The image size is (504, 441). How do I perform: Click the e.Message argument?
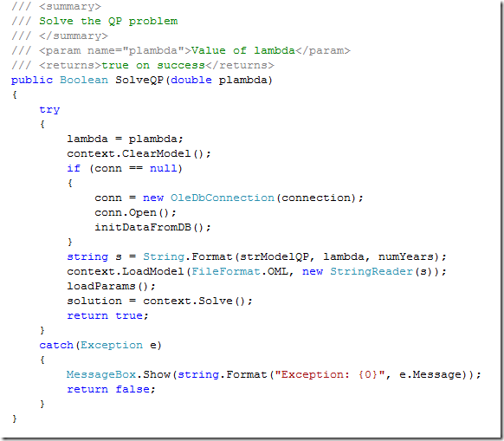tap(430, 375)
